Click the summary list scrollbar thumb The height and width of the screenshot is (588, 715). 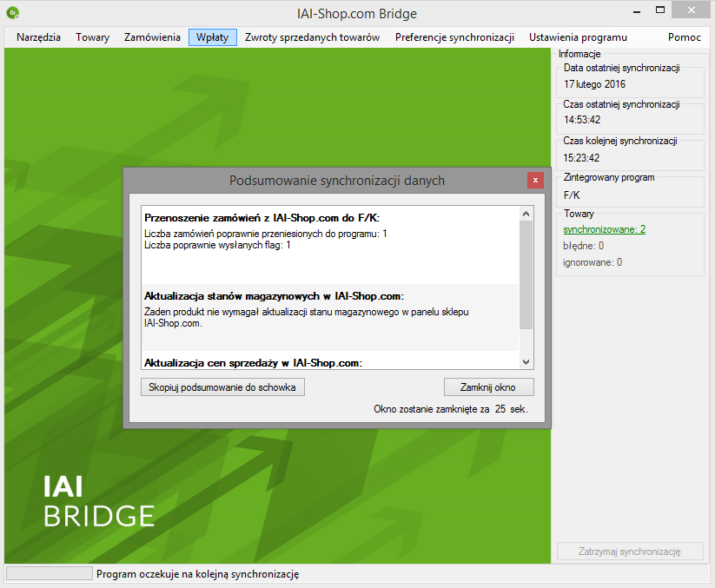526,274
